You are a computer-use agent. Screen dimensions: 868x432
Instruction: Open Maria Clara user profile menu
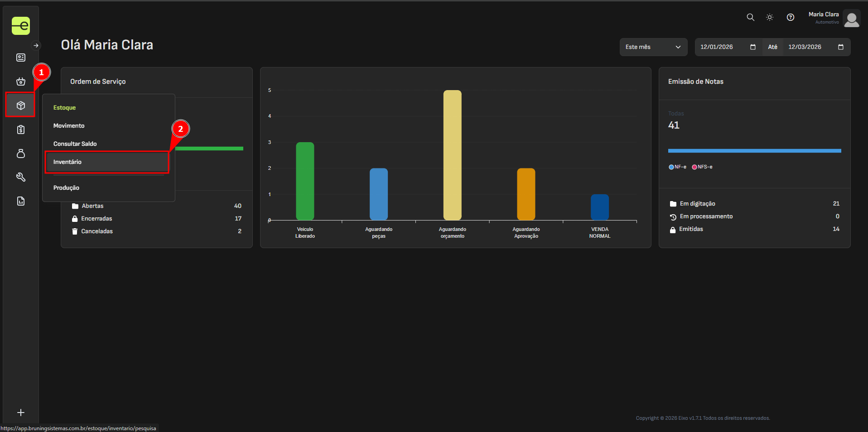click(834, 19)
